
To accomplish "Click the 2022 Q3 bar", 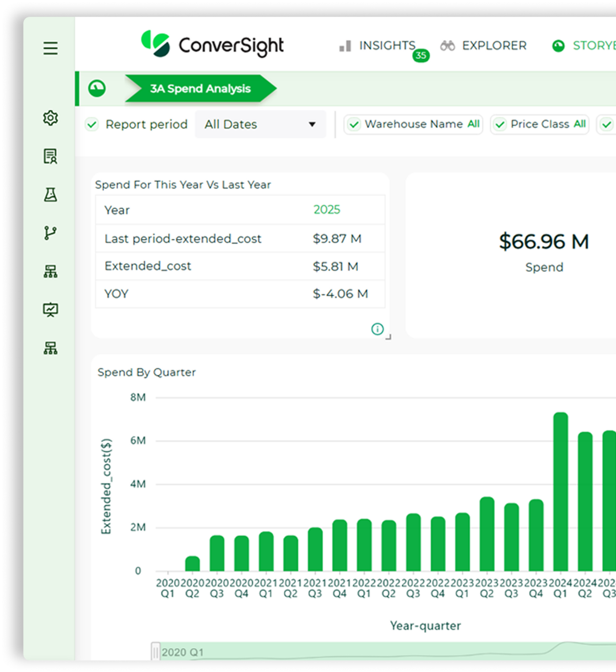I will point(413,542).
